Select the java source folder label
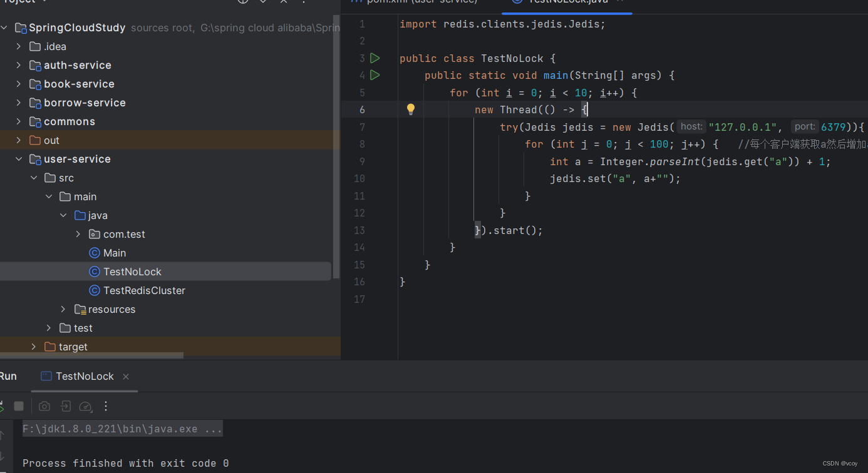This screenshot has width=868, height=473. 98,215
